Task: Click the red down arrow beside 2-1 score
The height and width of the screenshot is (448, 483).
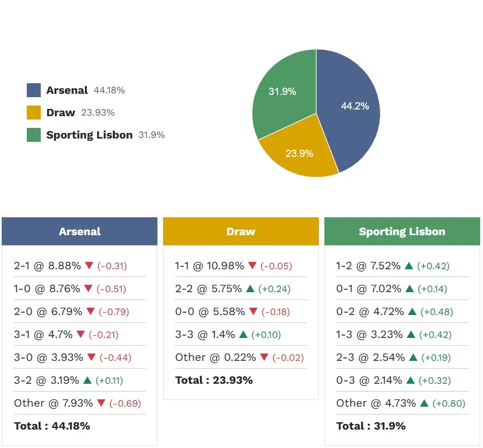Action: [x=89, y=266]
